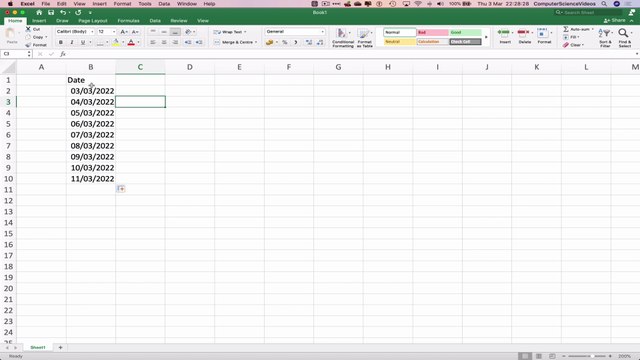Screen dimensions: 640x360
Task: Align cell text to the right
Action: coord(175,42)
